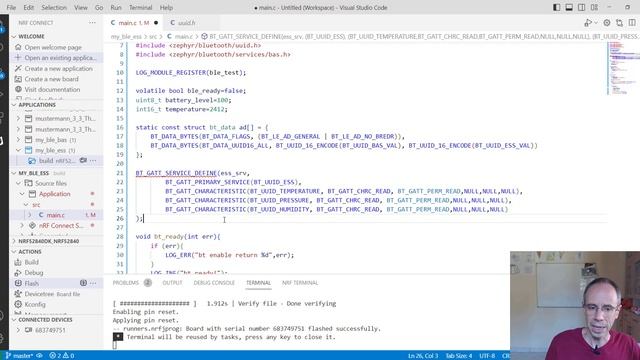
Task: Open the Go menu
Action: tap(99, 7)
